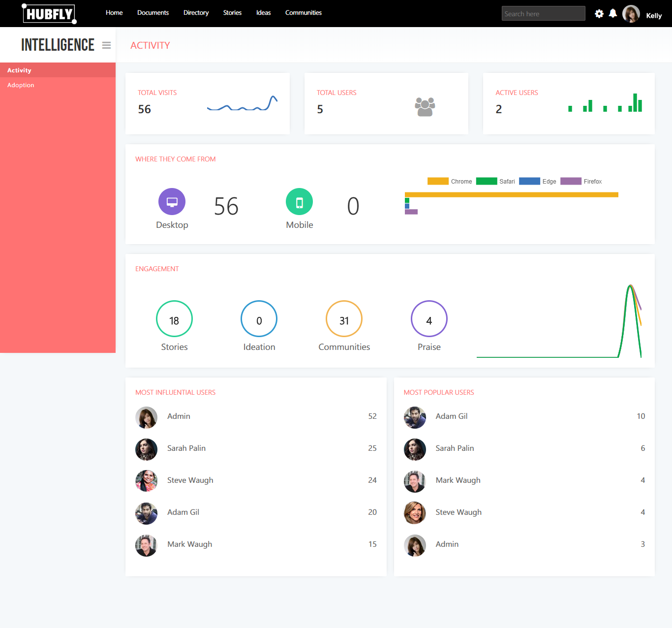
Task: Open the Communities navigation menu
Action: click(303, 12)
